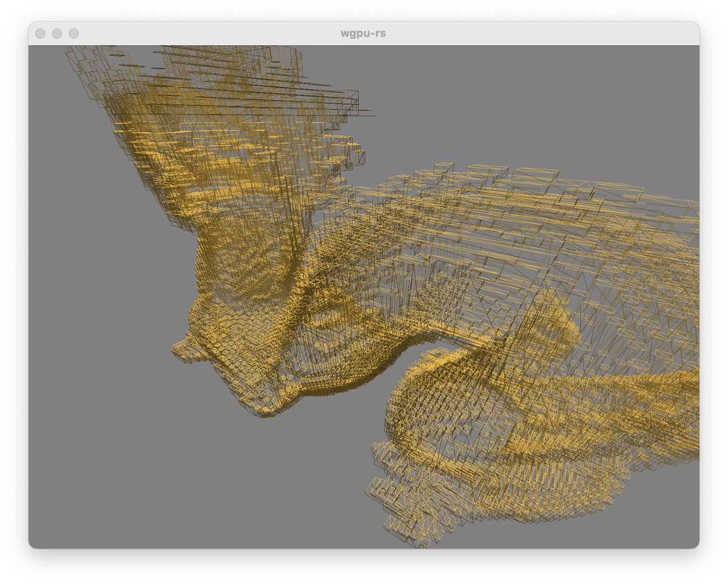
Task: Click the wgpu-rs window title
Action: pos(363,33)
